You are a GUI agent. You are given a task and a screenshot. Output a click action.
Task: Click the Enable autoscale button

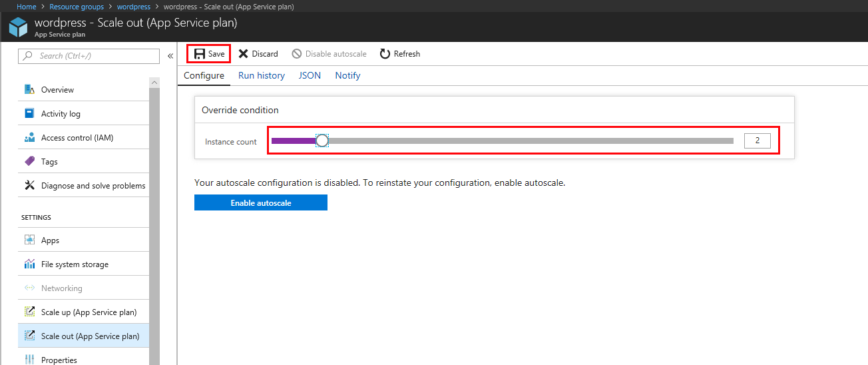click(261, 202)
